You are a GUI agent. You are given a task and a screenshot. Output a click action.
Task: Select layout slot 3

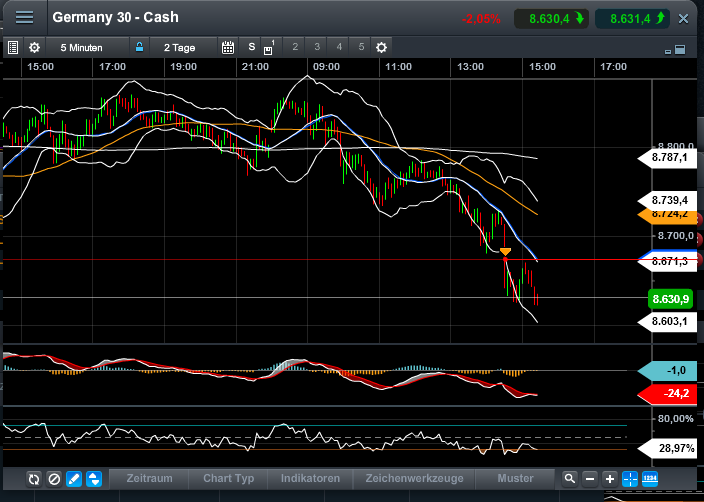point(317,47)
